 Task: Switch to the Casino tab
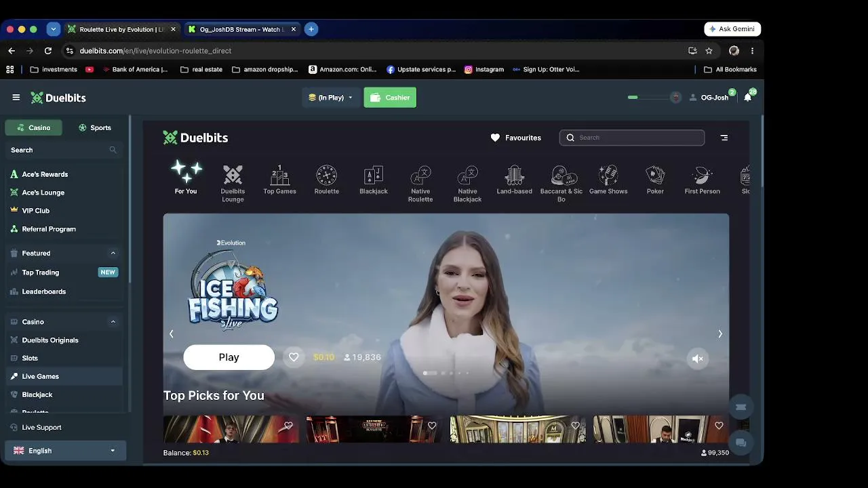tap(34, 127)
